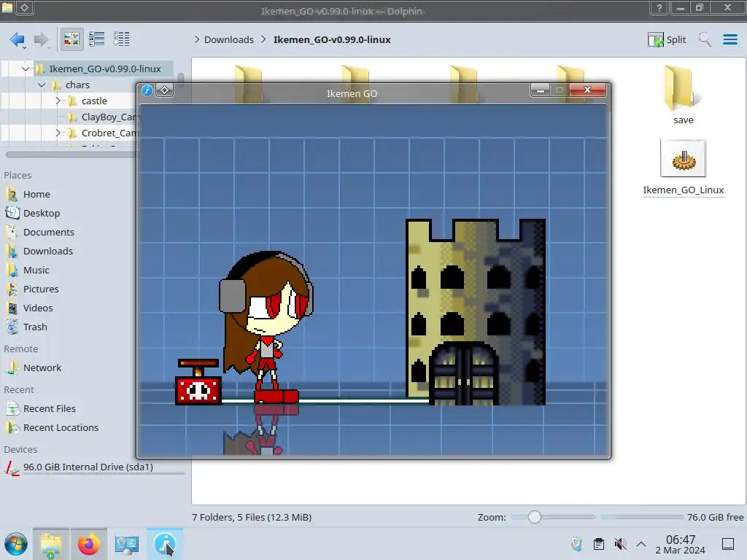This screenshot has width=747, height=560.
Task: Select the save folder
Action: click(x=683, y=96)
